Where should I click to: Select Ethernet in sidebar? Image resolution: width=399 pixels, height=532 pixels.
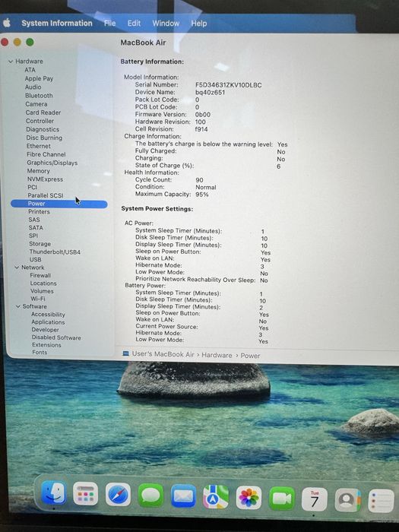pyautogui.click(x=38, y=146)
